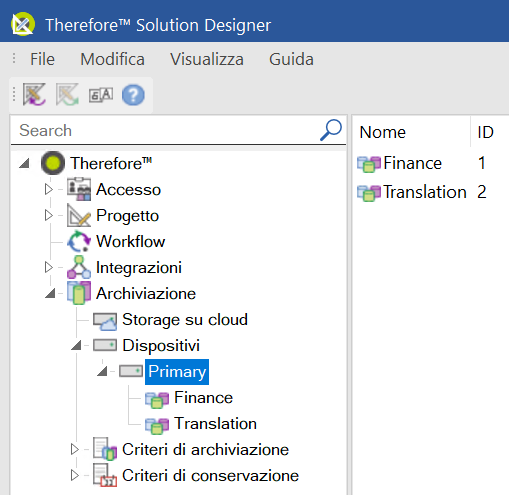
Task: Select Progetto in the tree
Action: 127,215
